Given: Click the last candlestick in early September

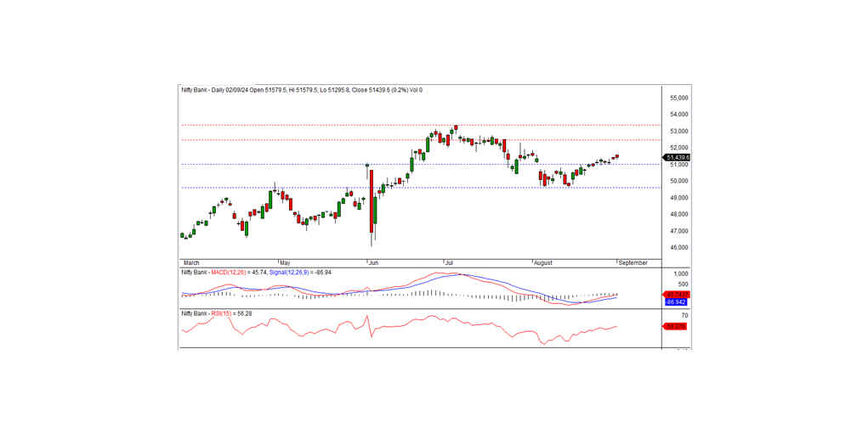Looking at the screenshot, I should pos(617,156).
